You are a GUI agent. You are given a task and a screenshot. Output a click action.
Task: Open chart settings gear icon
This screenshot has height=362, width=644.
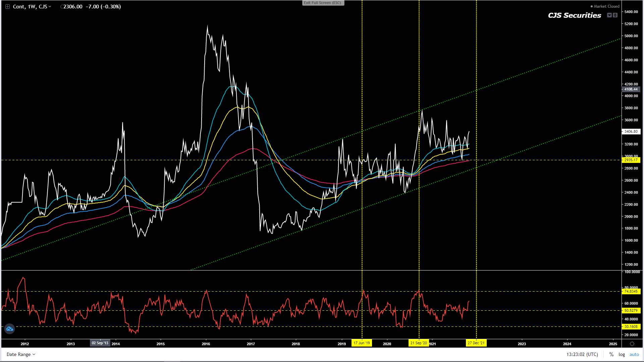[x=632, y=344]
